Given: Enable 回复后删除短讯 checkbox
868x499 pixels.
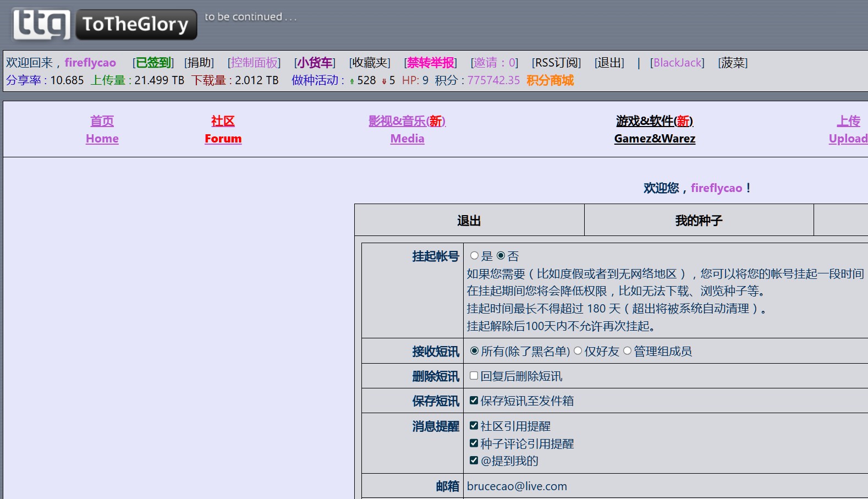Looking at the screenshot, I should click(x=474, y=376).
